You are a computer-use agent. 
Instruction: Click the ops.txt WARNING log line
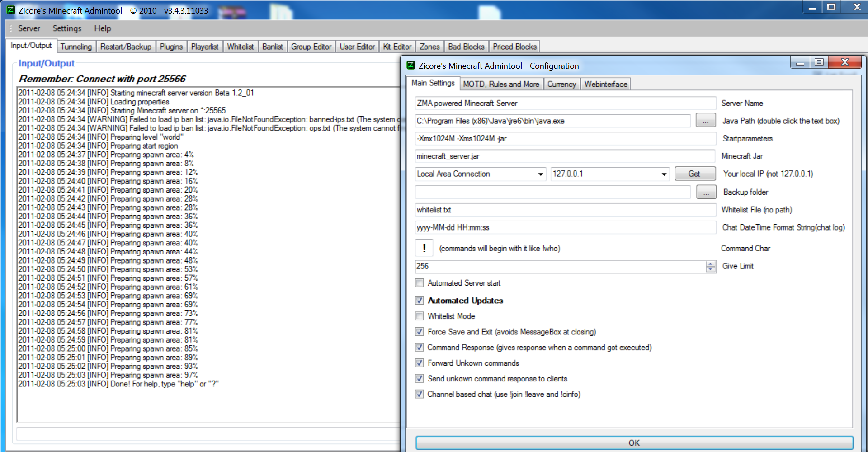click(x=209, y=128)
